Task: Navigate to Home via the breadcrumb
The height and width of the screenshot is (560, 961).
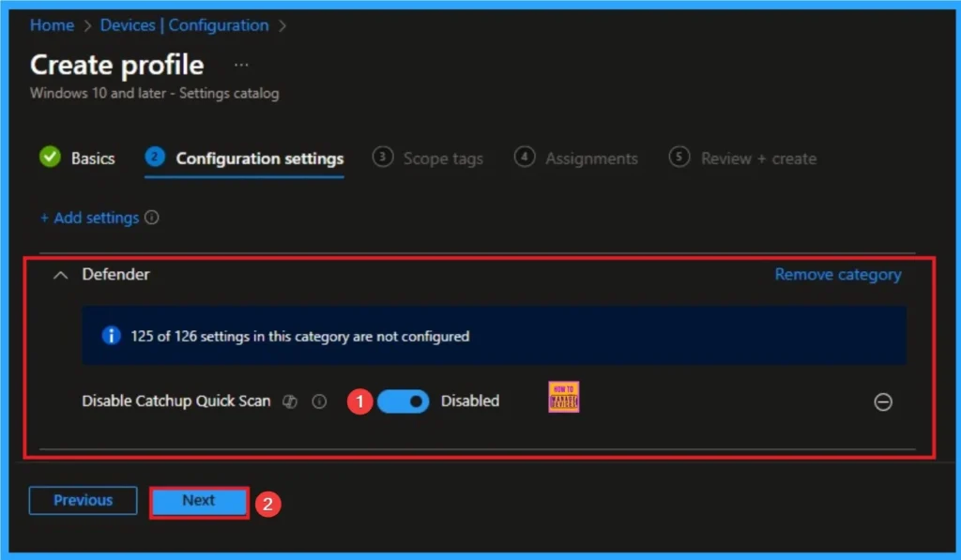Action: 52,25
